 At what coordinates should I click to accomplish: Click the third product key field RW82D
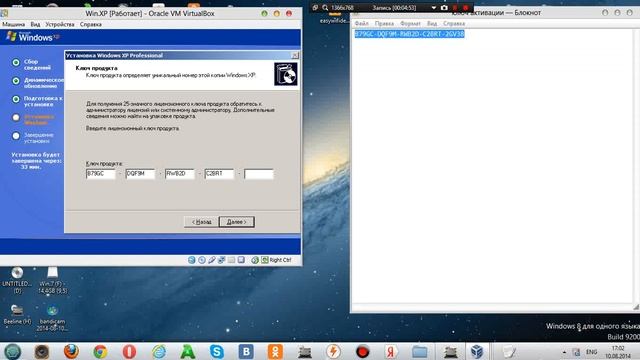(x=180, y=174)
